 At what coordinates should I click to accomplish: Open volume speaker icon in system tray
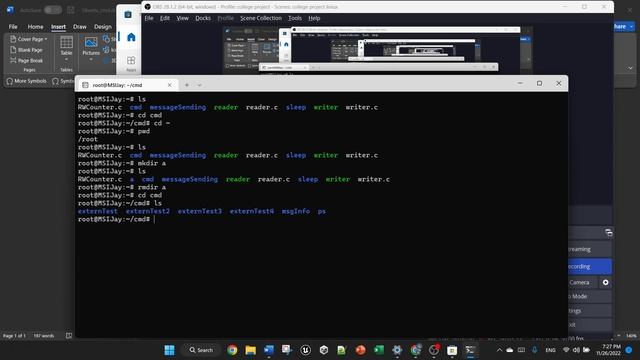(x=576, y=350)
